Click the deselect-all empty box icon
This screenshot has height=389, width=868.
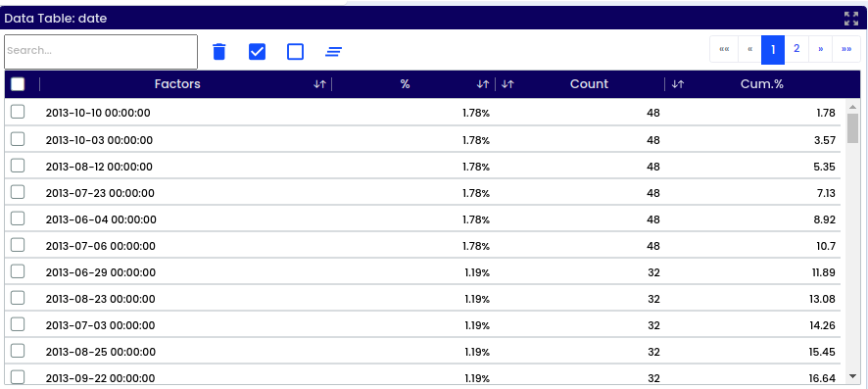point(296,52)
